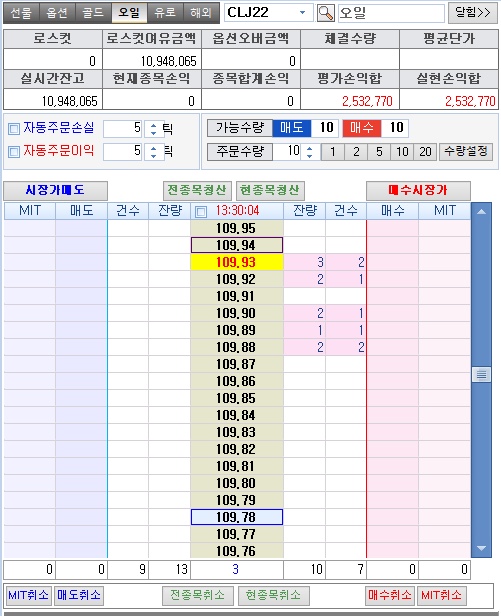Enable 자동주문이익 checkbox
501x616 pixels.
point(14,152)
